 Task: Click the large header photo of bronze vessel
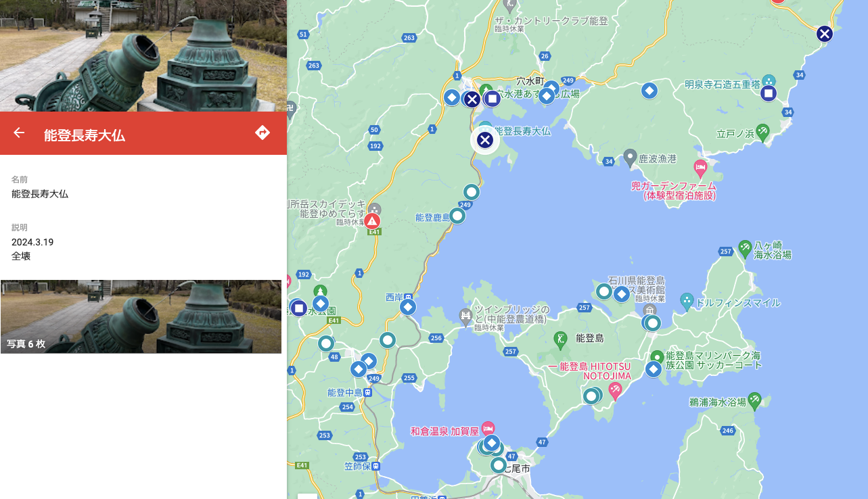pyautogui.click(x=143, y=55)
